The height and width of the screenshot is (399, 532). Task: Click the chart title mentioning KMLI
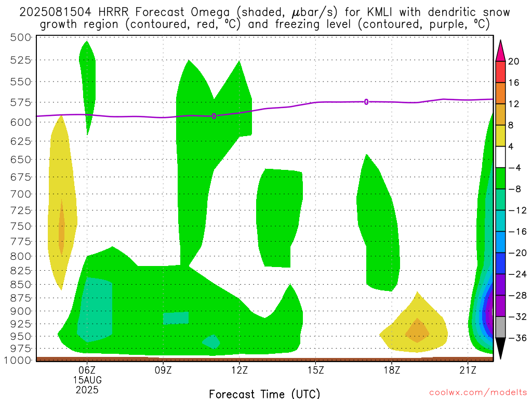pos(264,18)
